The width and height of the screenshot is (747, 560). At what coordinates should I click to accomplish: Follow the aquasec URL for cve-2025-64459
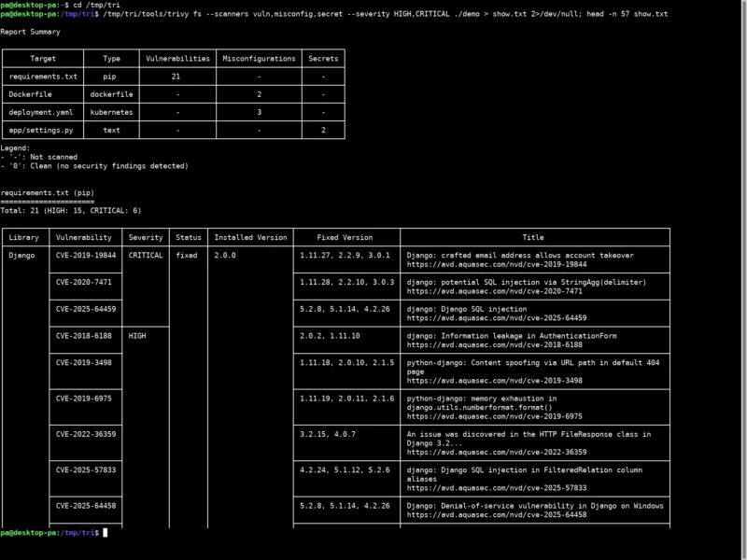click(497, 317)
